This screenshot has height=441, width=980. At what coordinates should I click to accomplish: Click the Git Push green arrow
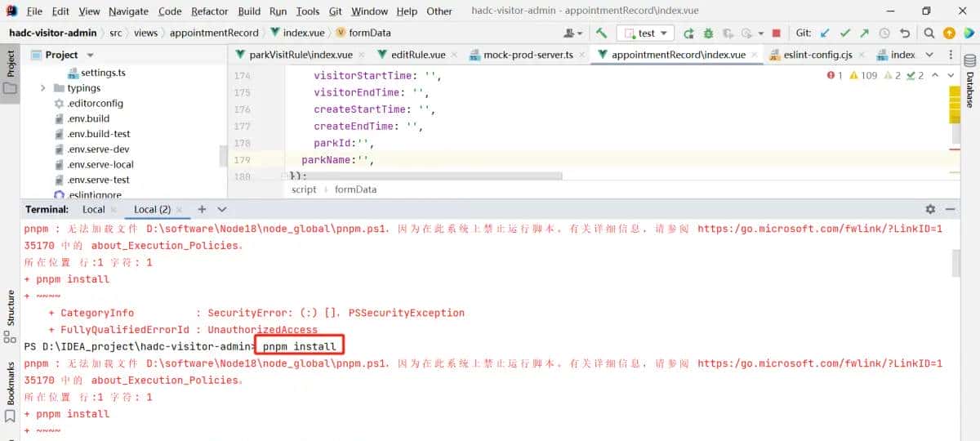click(865, 33)
